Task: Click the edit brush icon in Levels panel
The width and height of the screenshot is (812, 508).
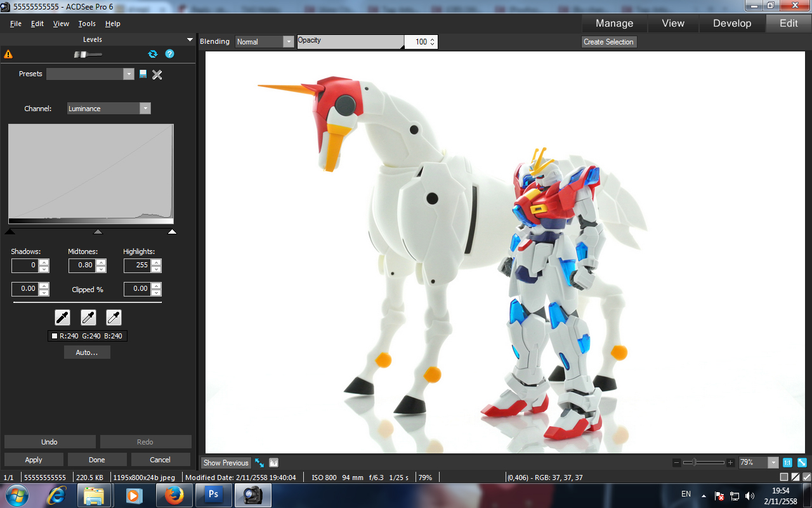Action: pos(88,55)
